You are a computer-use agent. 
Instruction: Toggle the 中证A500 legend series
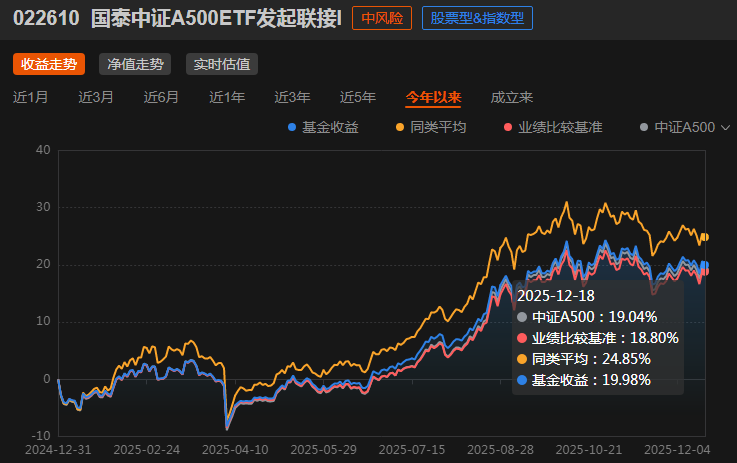(677, 127)
